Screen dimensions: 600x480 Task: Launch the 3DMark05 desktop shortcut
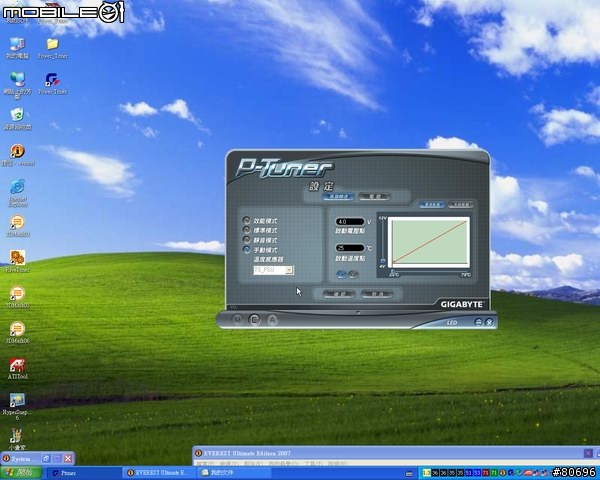click(x=18, y=297)
